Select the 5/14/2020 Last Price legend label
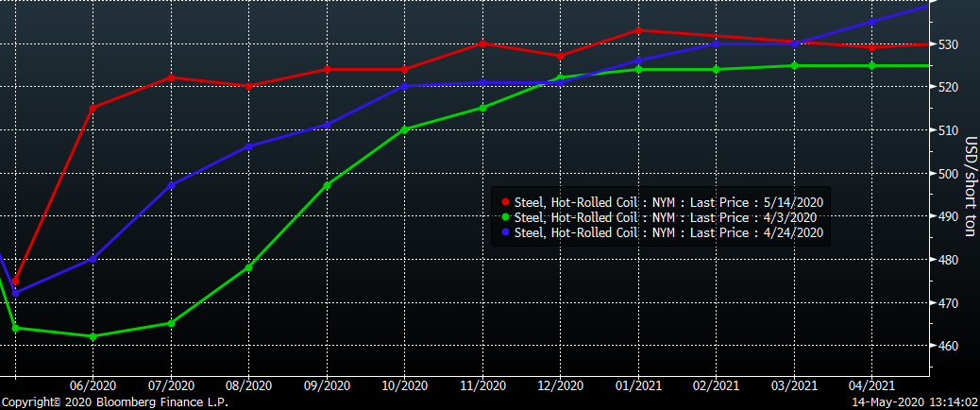 pyautogui.click(x=669, y=203)
